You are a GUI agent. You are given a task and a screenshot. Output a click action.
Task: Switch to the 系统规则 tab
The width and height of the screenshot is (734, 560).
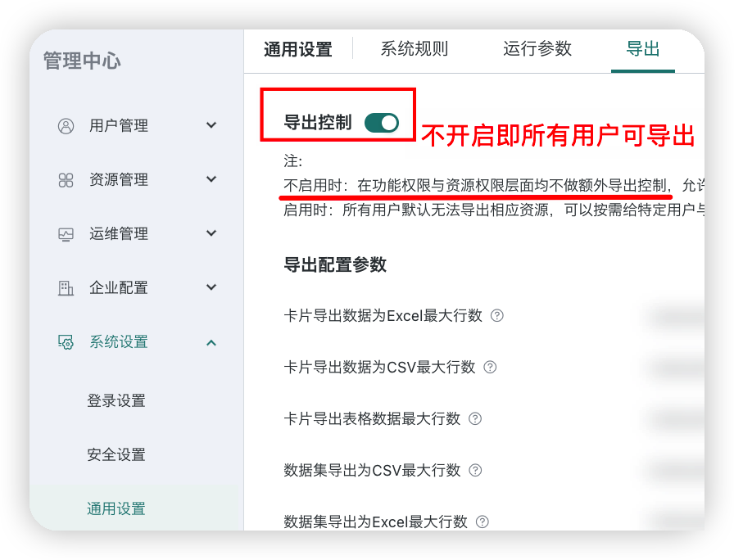coord(415,48)
